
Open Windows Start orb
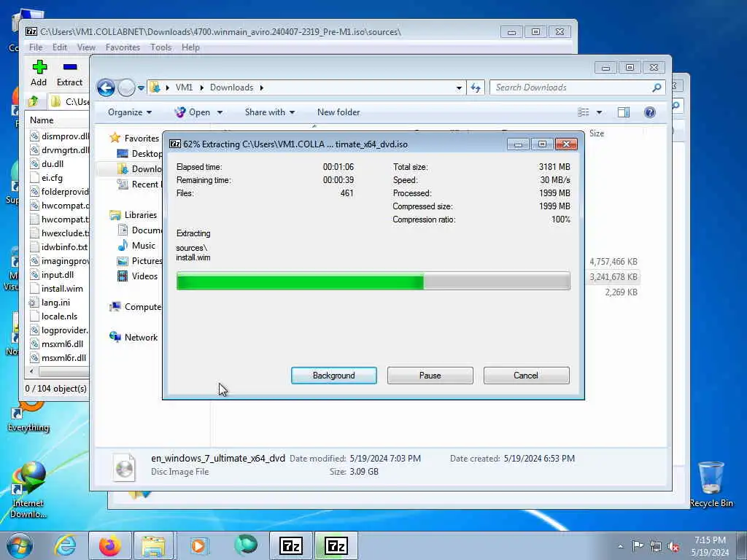20,545
